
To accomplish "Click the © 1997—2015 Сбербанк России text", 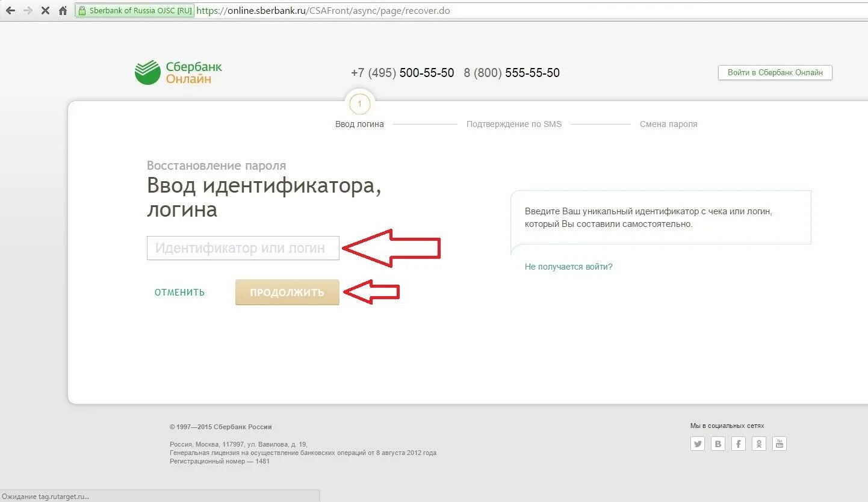I will pos(221,427).
